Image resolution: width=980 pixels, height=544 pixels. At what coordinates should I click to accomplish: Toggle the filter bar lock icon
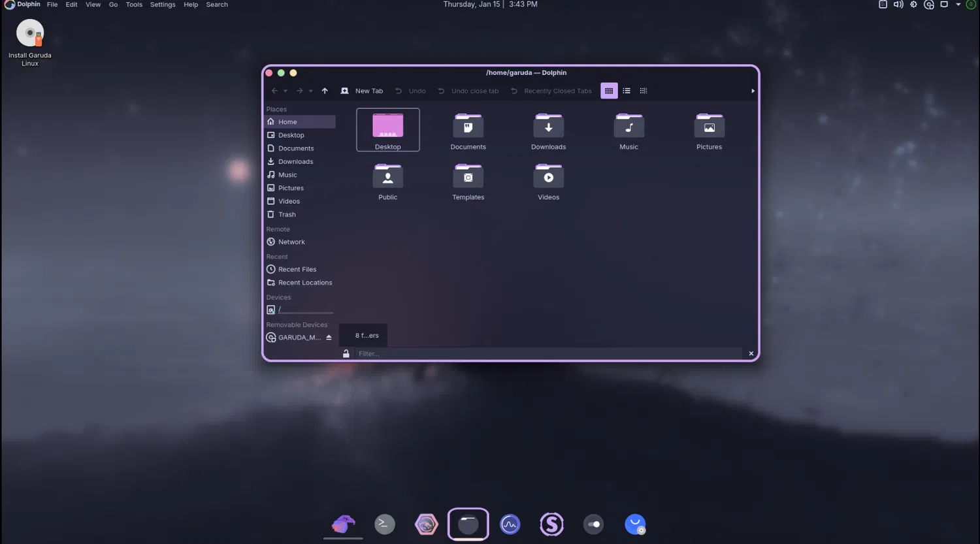click(346, 353)
